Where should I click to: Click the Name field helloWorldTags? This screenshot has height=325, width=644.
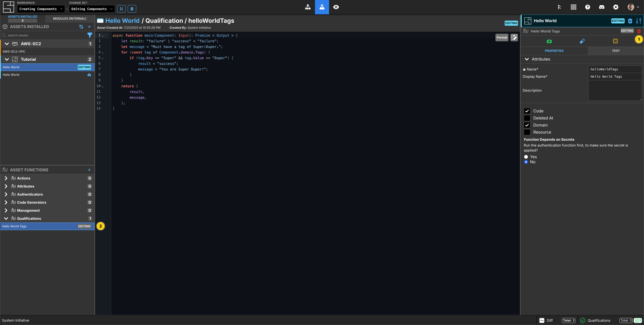pyautogui.click(x=615, y=69)
